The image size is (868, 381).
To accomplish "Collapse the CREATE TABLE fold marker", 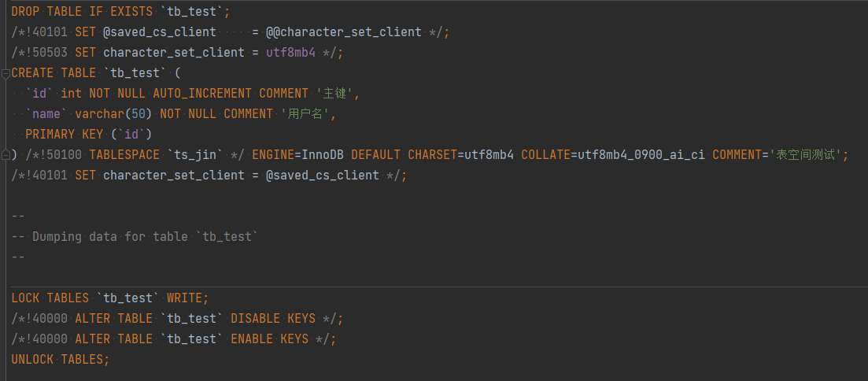I will point(6,73).
